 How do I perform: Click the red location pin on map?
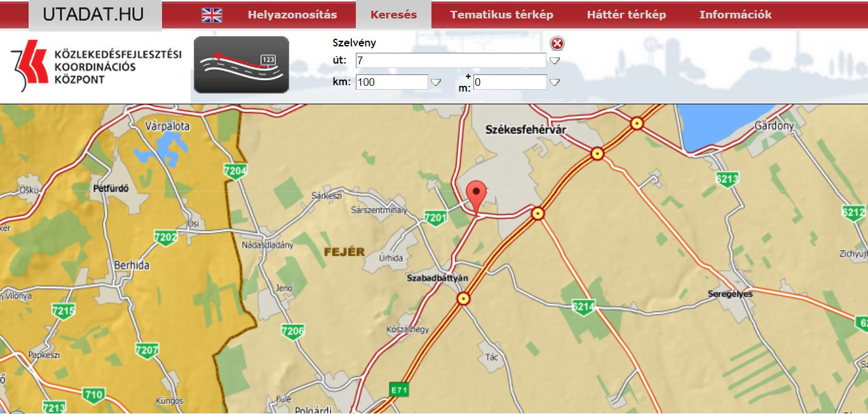pyautogui.click(x=476, y=193)
